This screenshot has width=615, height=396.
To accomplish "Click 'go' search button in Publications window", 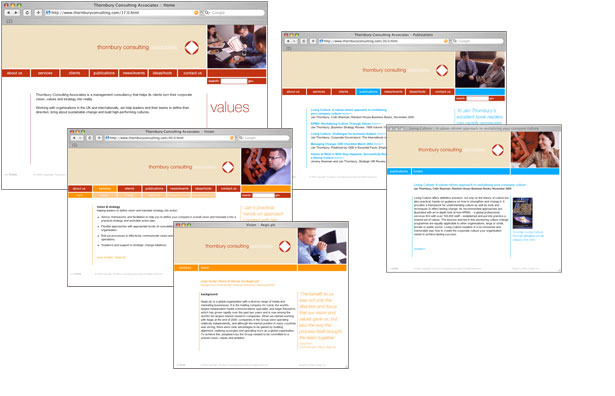I will (492, 98).
